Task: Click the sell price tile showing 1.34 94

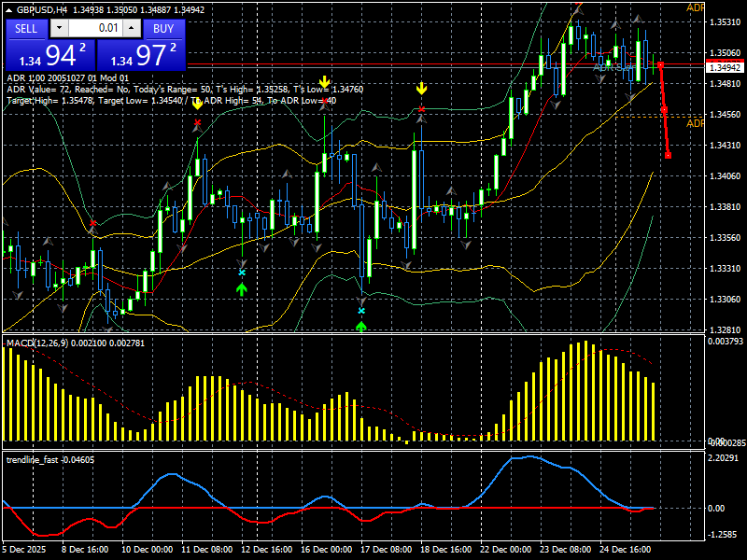Action: coord(50,55)
